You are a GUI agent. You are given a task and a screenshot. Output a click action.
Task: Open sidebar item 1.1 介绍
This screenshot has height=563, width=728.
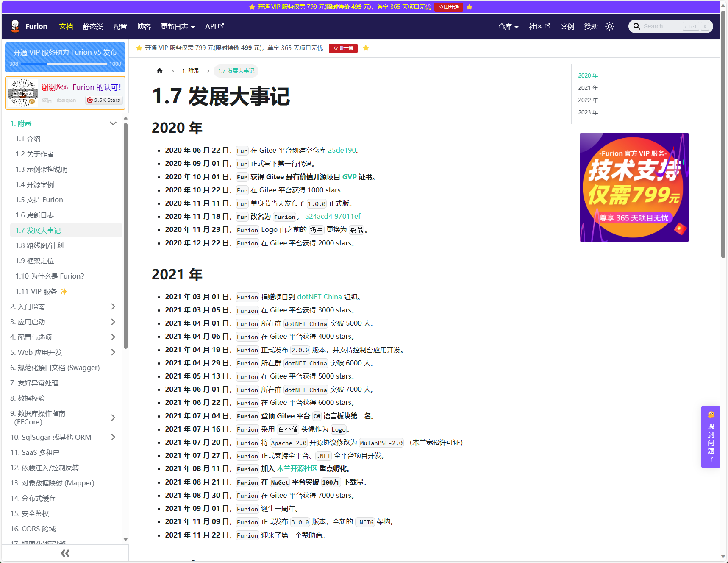(66, 139)
